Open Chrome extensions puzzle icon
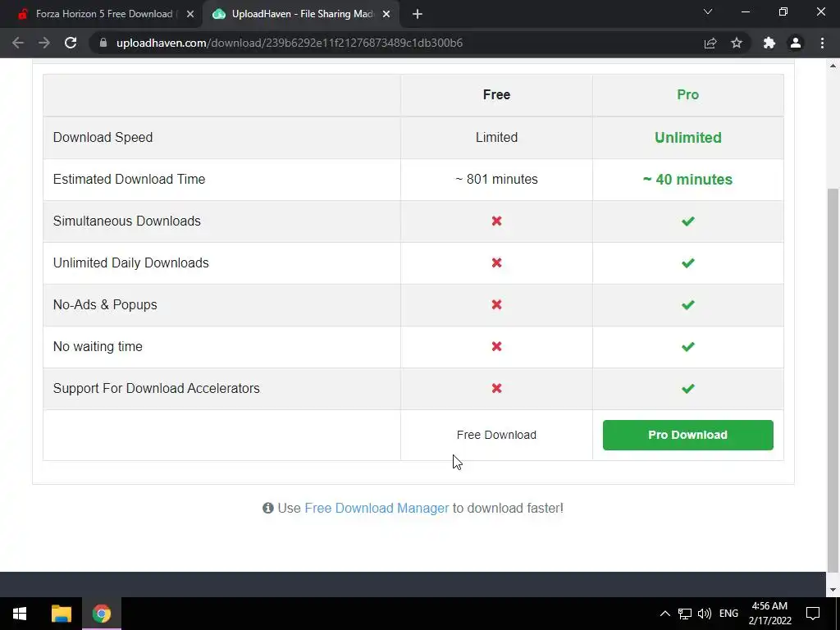The width and height of the screenshot is (840, 630). click(769, 43)
